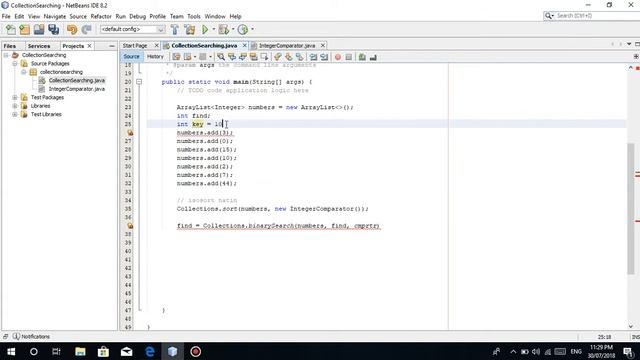Click the editor vertical scrollbar
This screenshot has height=360, width=640.
tap(631, 208)
